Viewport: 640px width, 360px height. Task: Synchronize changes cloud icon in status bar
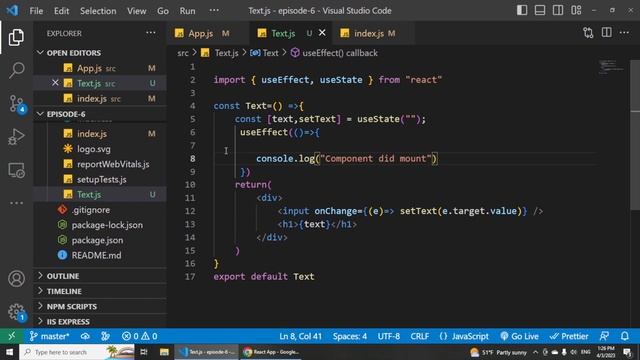click(x=85, y=336)
